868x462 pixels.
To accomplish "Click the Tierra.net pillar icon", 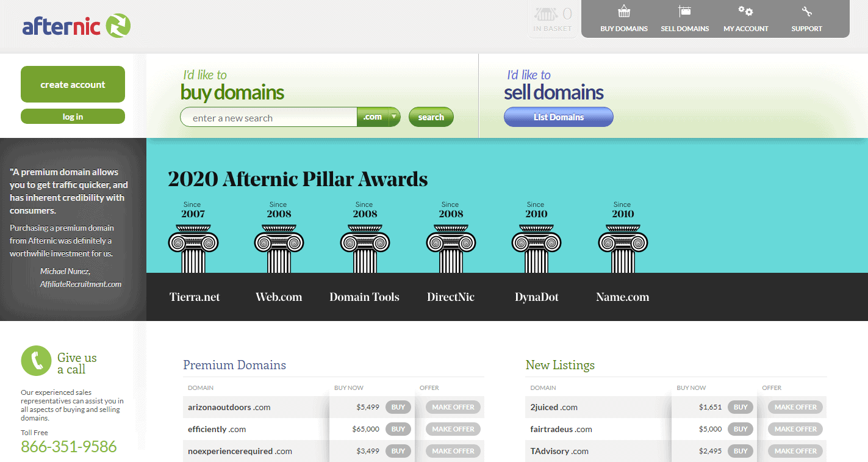I will (x=193, y=248).
